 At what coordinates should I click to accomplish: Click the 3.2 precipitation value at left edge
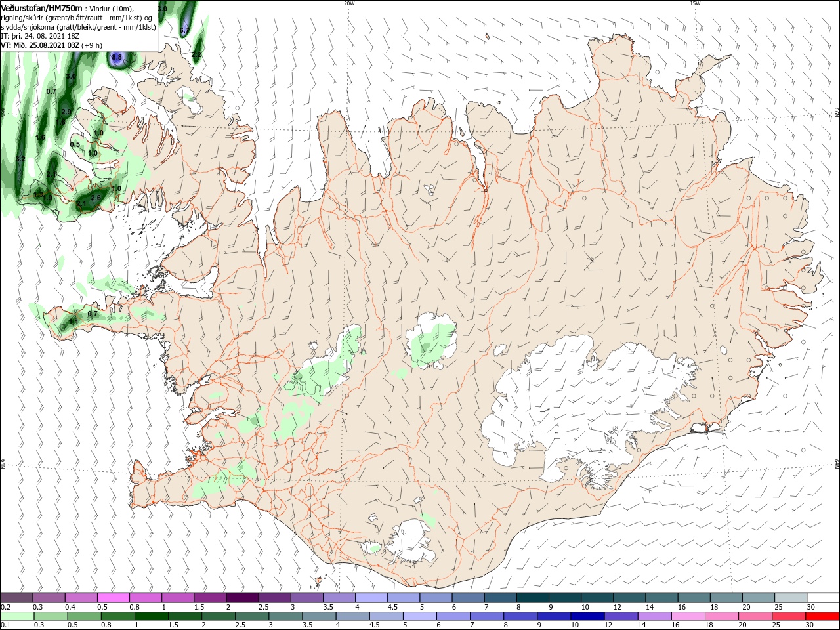click(x=20, y=159)
